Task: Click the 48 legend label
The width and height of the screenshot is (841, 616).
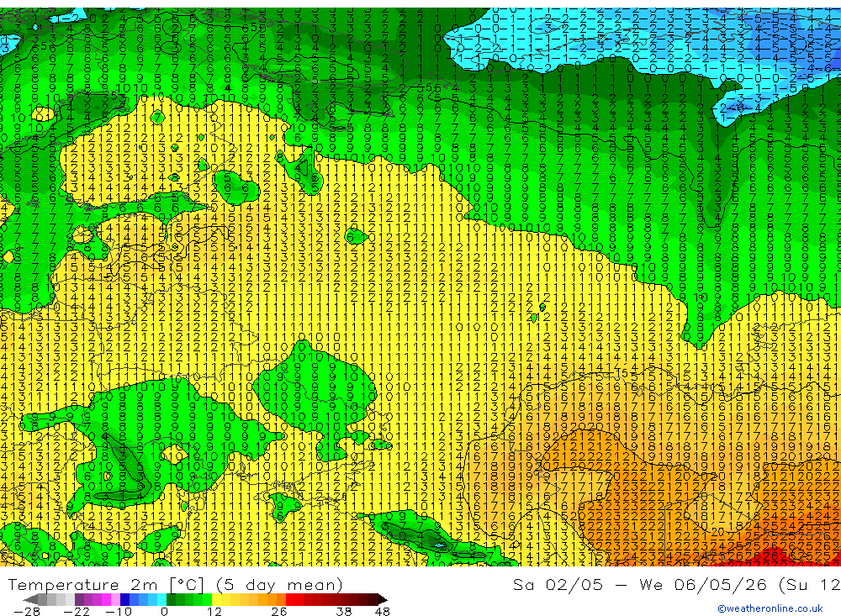Action: [x=383, y=612]
